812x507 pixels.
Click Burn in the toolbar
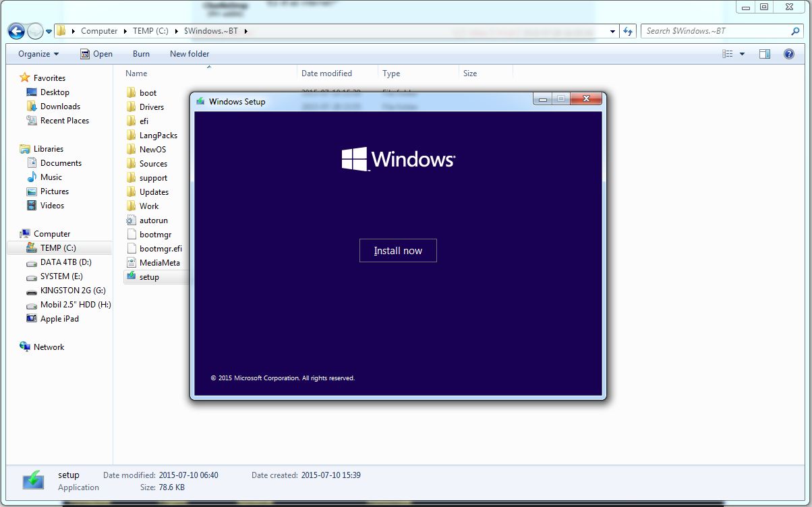point(141,54)
